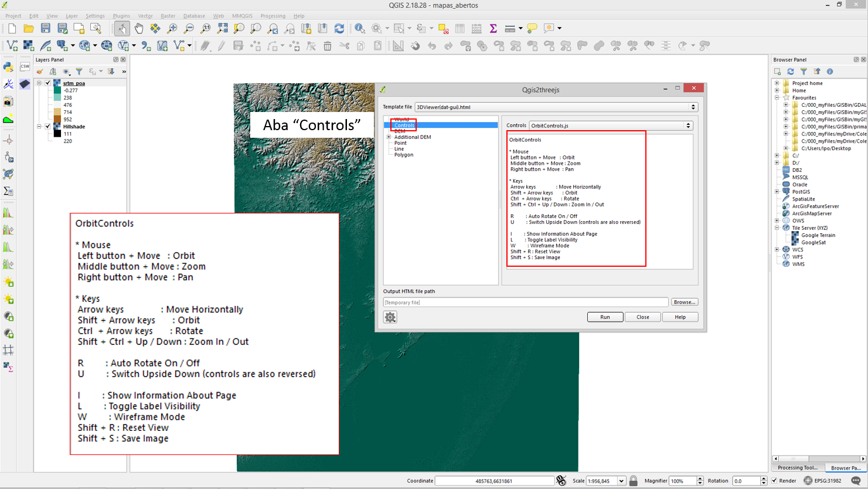Image resolution: width=868 pixels, height=489 pixels.
Task: Click the Browse... button
Action: click(x=684, y=303)
